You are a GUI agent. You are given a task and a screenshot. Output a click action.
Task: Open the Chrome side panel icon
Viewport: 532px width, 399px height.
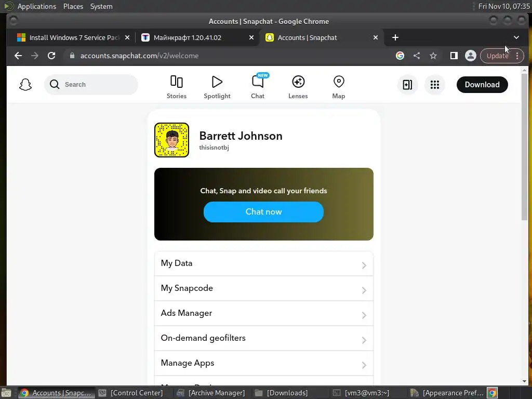(454, 56)
